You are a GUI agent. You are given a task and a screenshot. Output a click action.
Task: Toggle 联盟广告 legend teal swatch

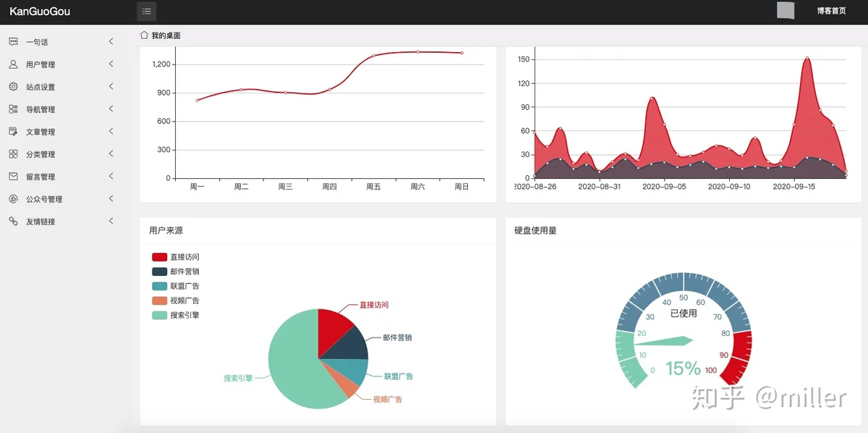pyautogui.click(x=159, y=286)
